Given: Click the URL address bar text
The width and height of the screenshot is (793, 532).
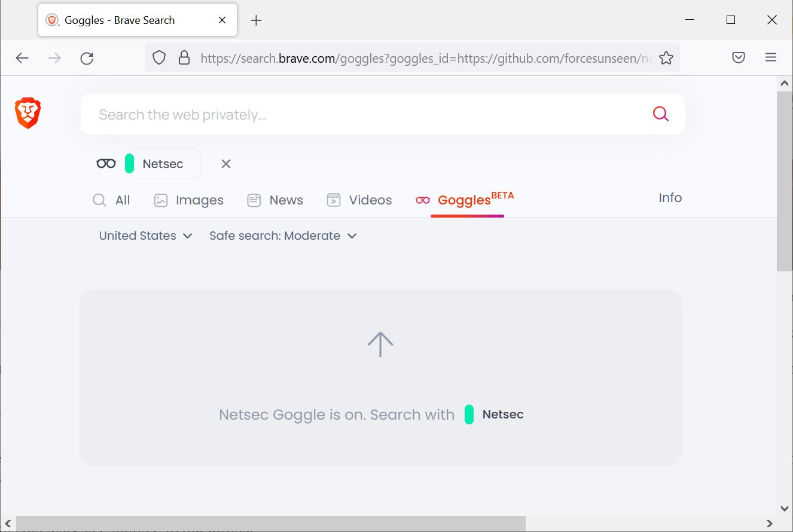Looking at the screenshot, I should (426, 59).
